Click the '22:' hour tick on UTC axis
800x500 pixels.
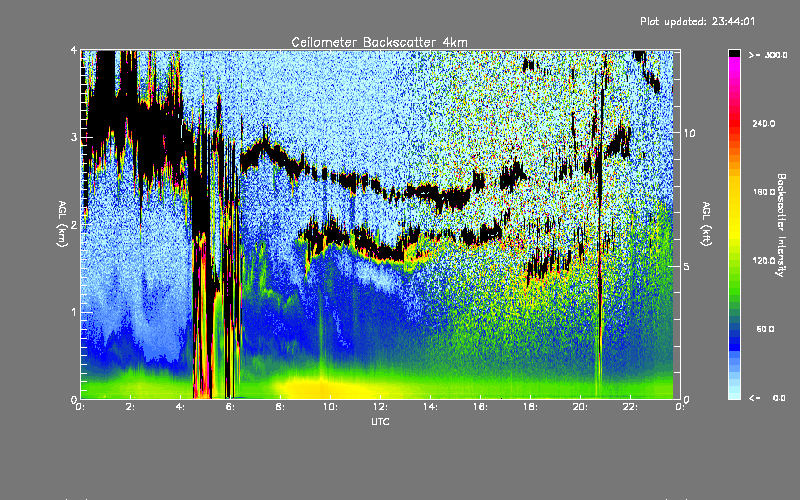pyautogui.click(x=630, y=407)
